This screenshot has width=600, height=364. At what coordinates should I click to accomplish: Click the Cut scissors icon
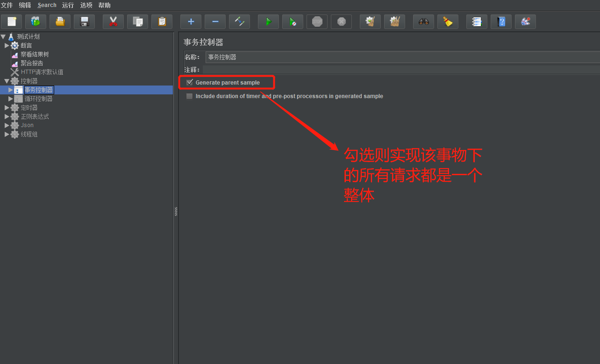tap(113, 21)
